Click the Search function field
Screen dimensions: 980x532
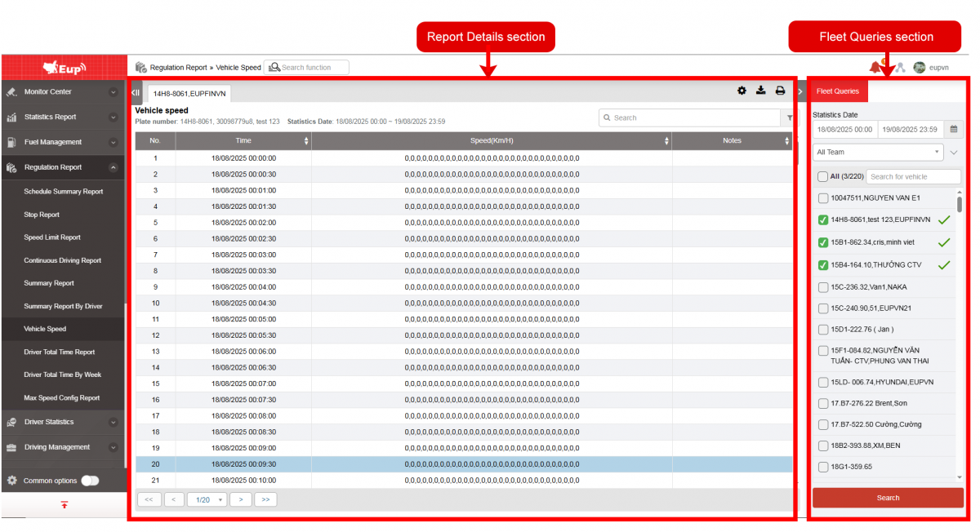pyautogui.click(x=306, y=68)
